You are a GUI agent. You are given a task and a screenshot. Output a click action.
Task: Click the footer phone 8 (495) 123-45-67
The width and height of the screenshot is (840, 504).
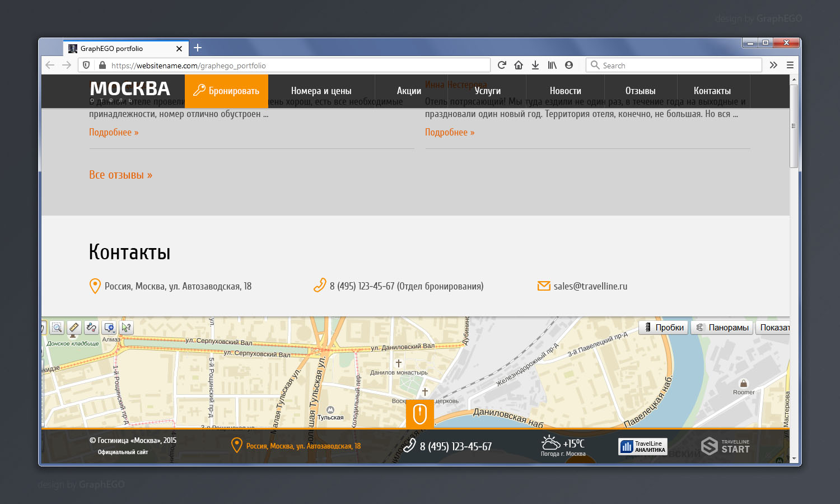click(456, 446)
